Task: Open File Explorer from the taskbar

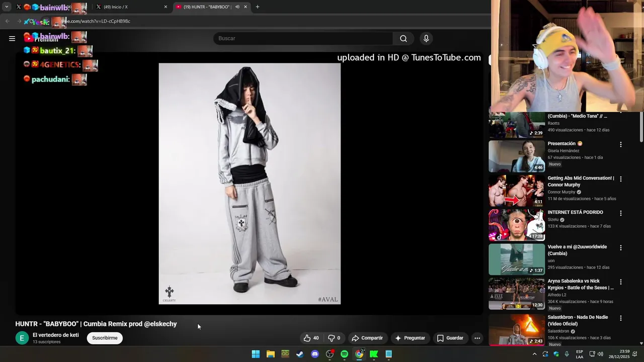Action: tap(270, 354)
